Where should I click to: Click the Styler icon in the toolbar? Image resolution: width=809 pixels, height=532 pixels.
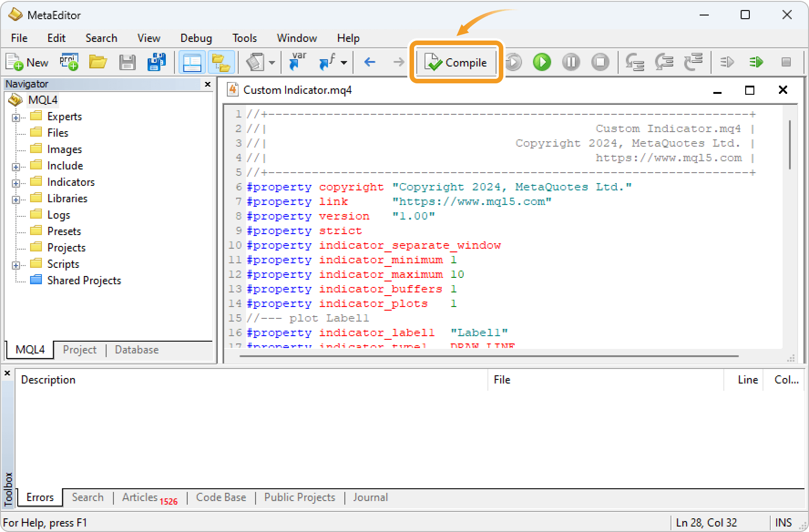pos(255,62)
